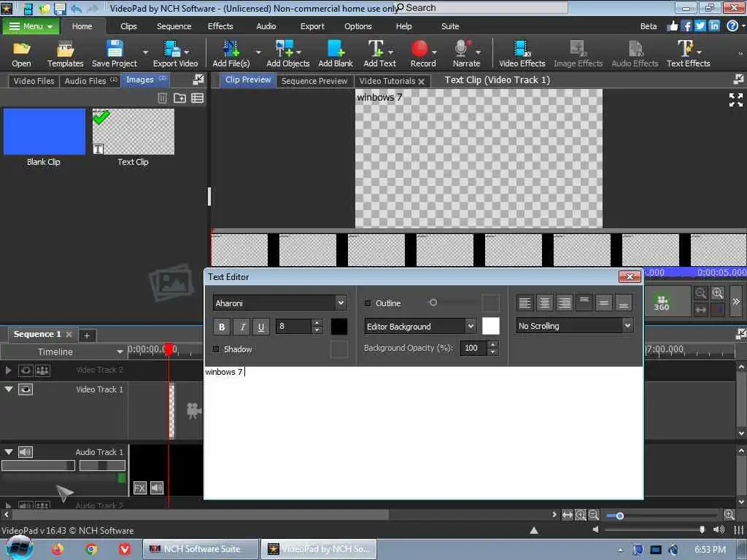Expand Video Track 2

coord(8,370)
